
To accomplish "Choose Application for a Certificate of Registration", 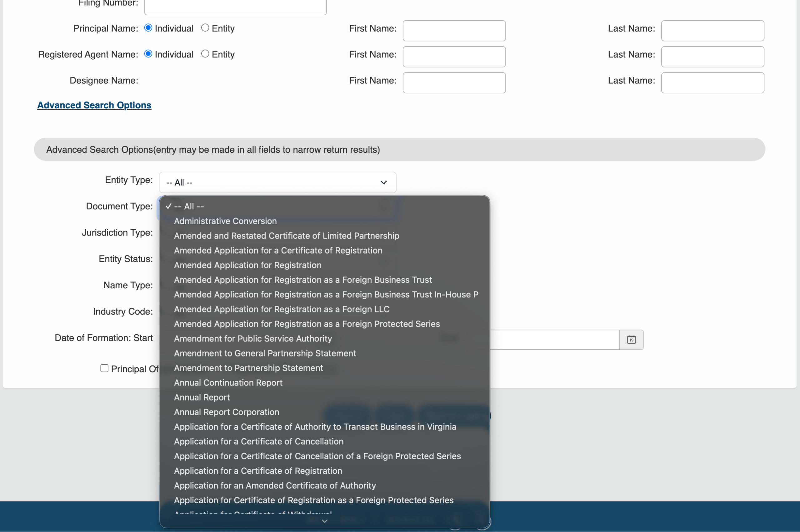I will tap(324, 471).
